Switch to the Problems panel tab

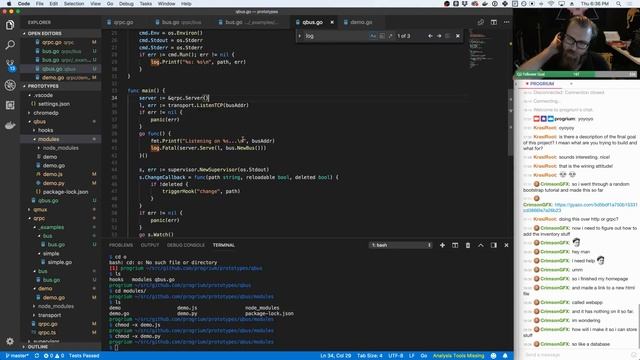121,245
